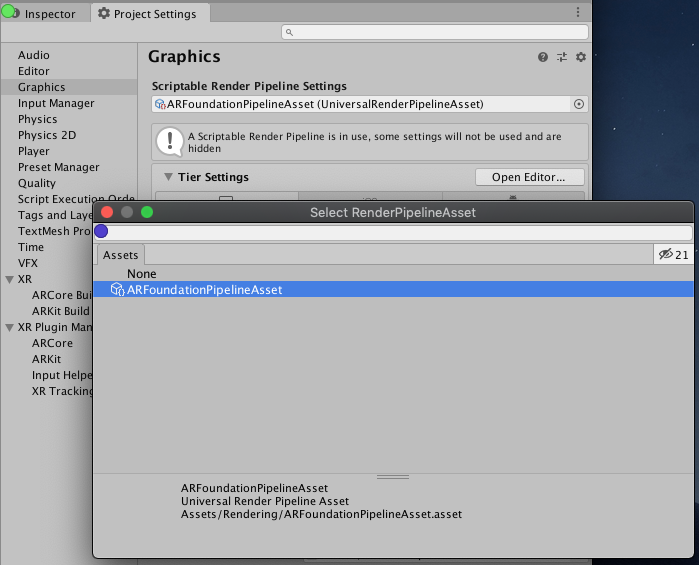Open the Graphics help documentation icon
699x565 pixels.
click(x=543, y=58)
